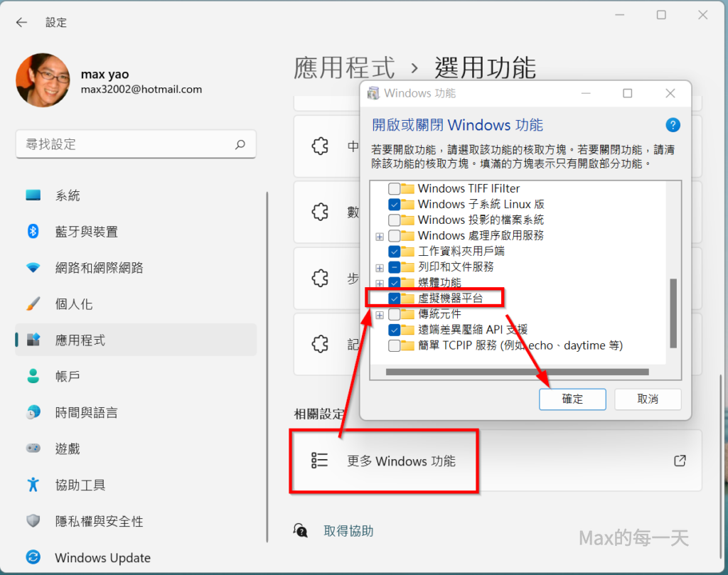The image size is (728, 575).
Task: Toggle 虛擬機器平台 checkbox
Action: pos(394,298)
